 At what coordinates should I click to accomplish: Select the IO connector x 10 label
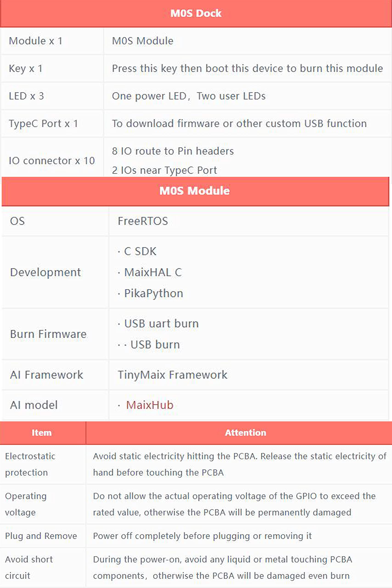click(x=52, y=161)
